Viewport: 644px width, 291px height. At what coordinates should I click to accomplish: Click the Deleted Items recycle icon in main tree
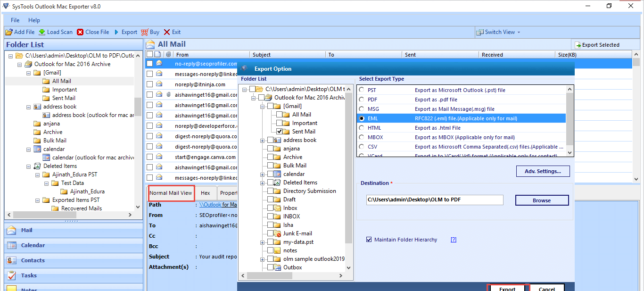pyautogui.click(x=37, y=166)
